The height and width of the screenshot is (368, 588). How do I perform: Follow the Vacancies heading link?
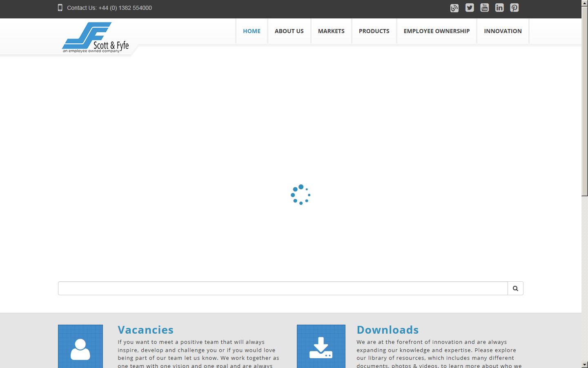(x=145, y=330)
